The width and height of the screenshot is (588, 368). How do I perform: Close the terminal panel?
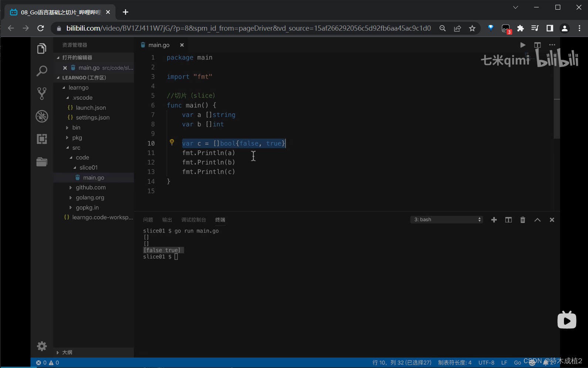tap(552, 220)
